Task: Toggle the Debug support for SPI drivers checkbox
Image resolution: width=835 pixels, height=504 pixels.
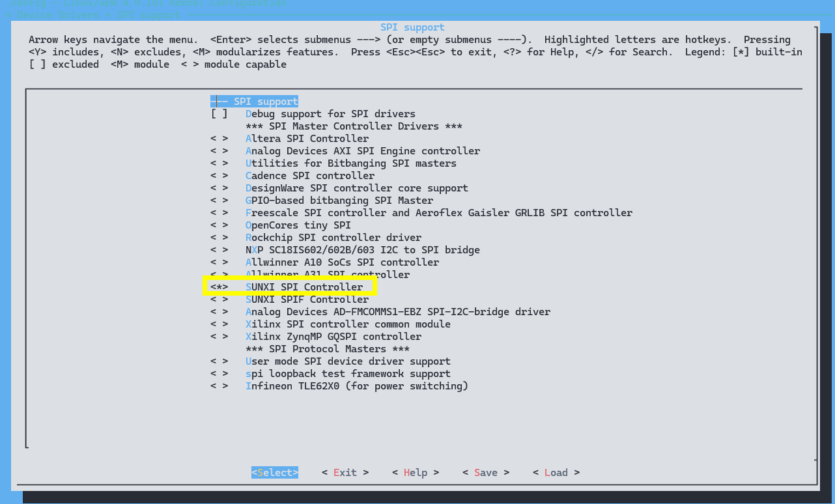Action: 219,114
